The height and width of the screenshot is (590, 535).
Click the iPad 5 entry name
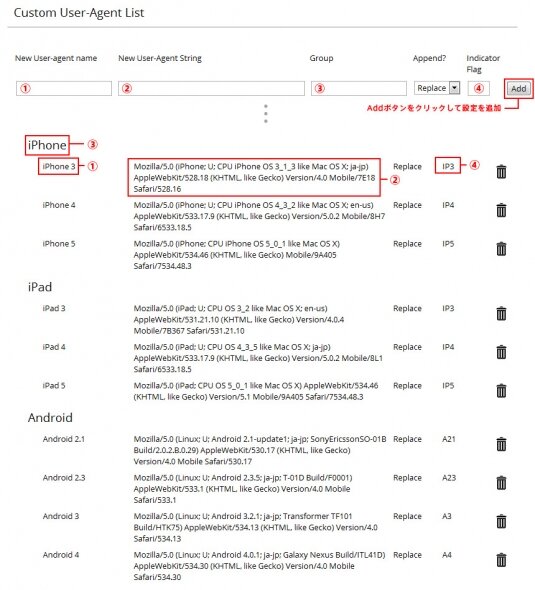click(x=54, y=386)
